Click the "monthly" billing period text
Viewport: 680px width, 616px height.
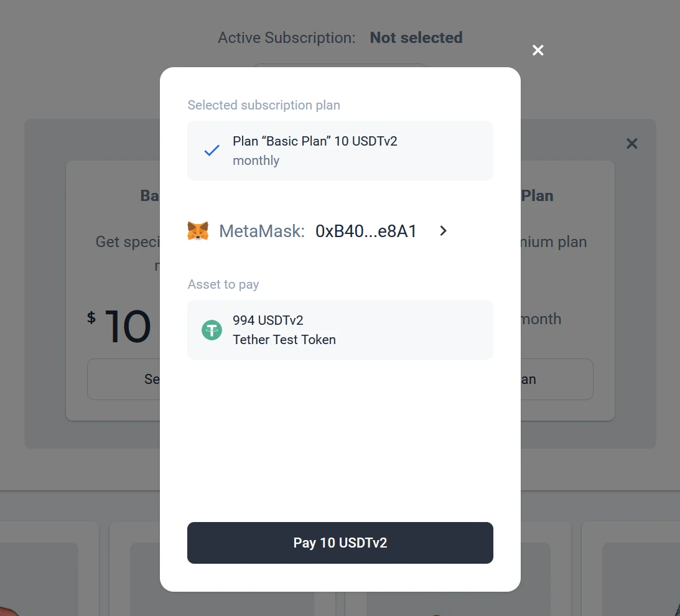[x=256, y=161]
